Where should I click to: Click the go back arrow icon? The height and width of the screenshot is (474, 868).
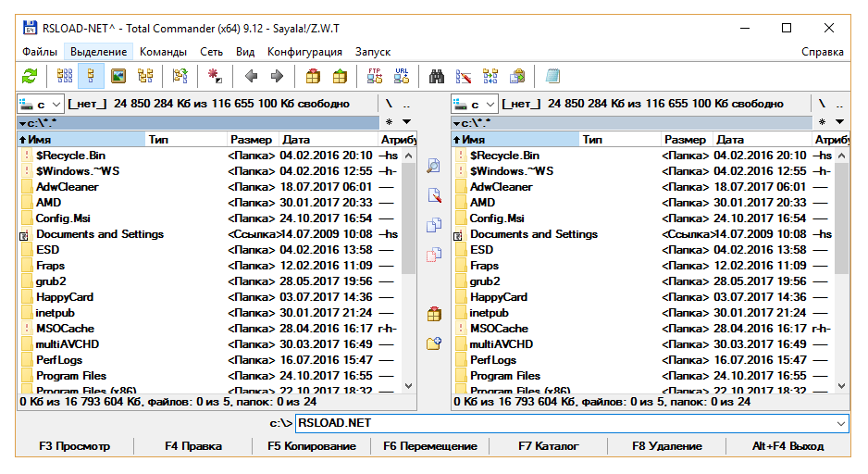(250, 76)
